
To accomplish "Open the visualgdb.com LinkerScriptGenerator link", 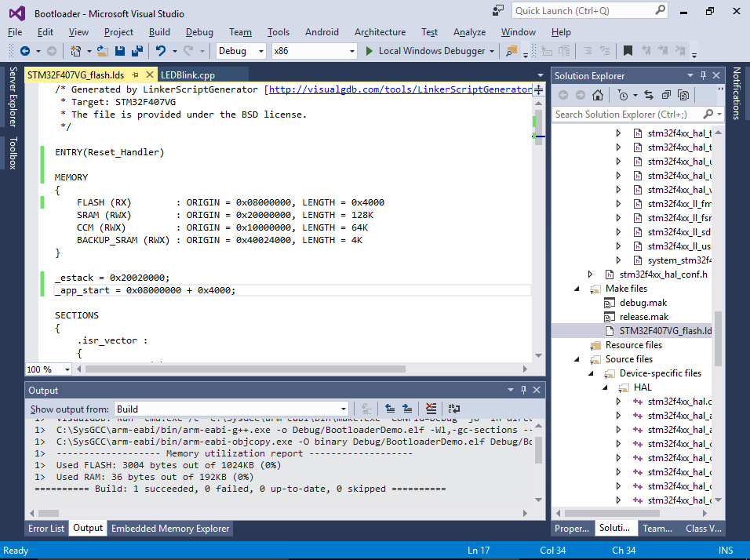I will pyautogui.click(x=400, y=89).
